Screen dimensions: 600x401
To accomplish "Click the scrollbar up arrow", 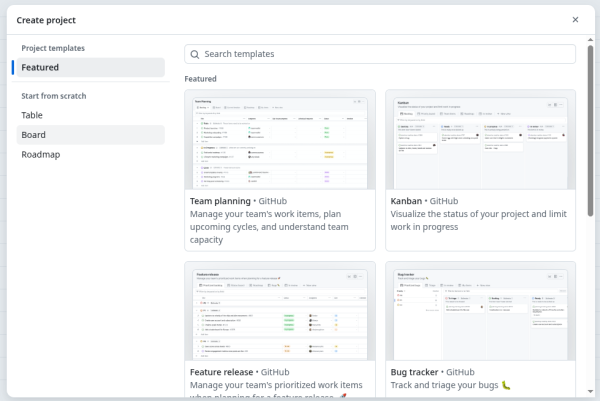I will (x=590, y=40).
